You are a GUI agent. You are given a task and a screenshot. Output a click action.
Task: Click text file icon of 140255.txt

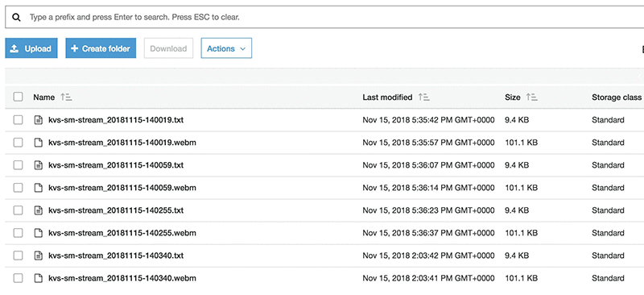coord(38,210)
